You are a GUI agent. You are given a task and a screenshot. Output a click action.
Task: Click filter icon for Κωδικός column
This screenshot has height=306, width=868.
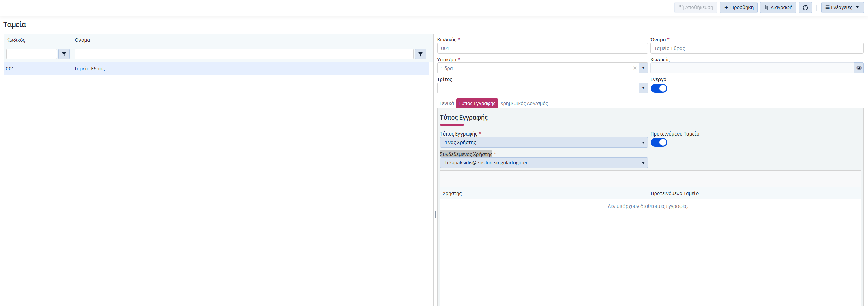coord(64,54)
